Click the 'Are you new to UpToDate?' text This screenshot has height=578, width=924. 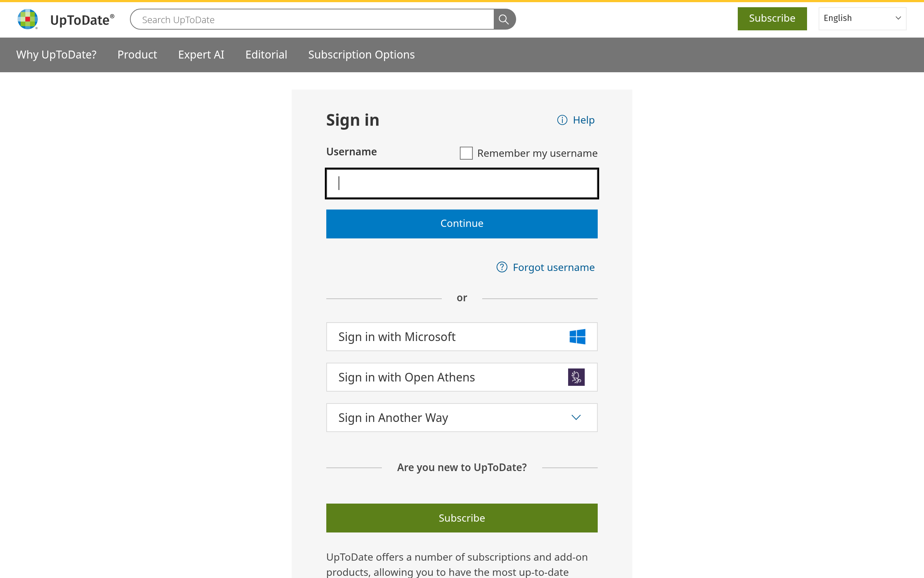point(462,467)
